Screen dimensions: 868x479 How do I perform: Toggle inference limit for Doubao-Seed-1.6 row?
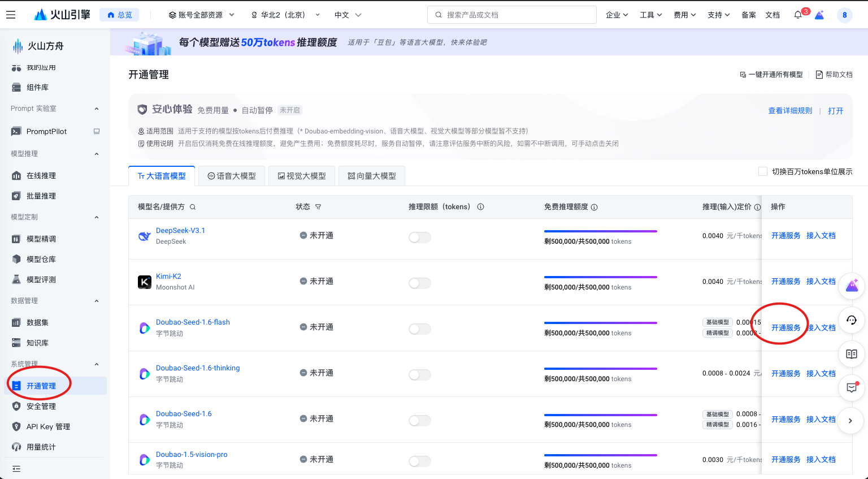[x=420, y=420]
